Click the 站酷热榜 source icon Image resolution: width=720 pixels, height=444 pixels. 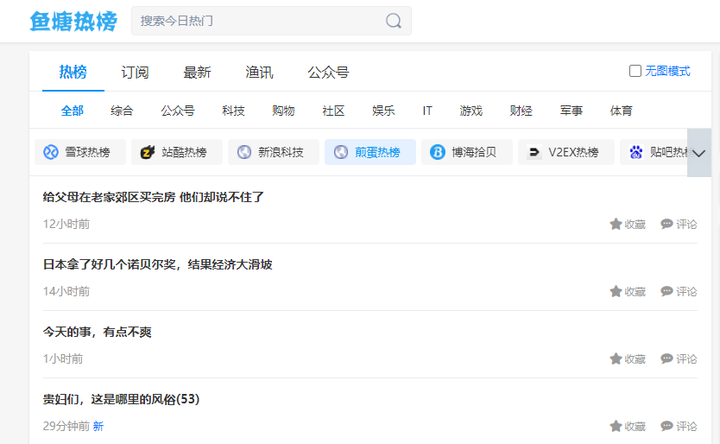coord(148,153)
